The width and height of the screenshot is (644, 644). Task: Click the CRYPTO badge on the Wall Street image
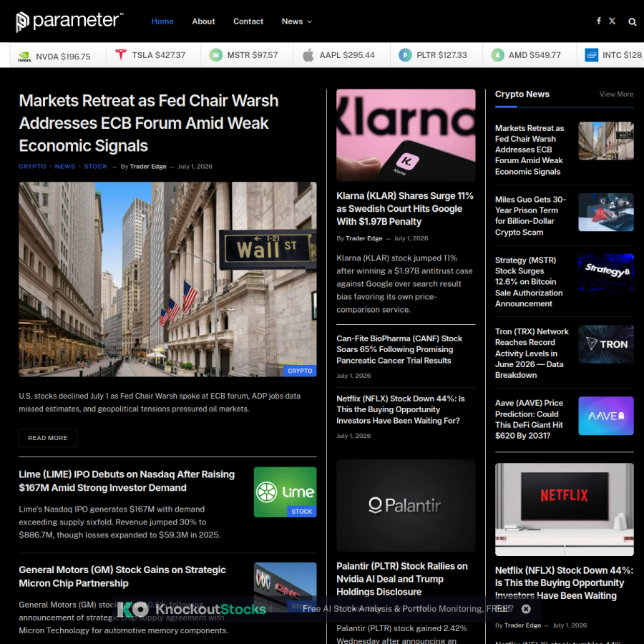click(x=300, y=371)
